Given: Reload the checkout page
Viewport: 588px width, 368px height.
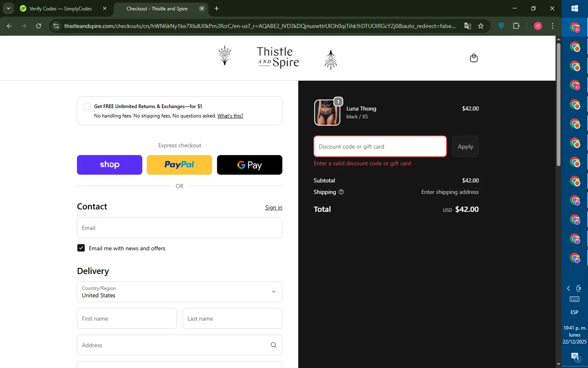Looking at the screenshot, I should [38, 26].
